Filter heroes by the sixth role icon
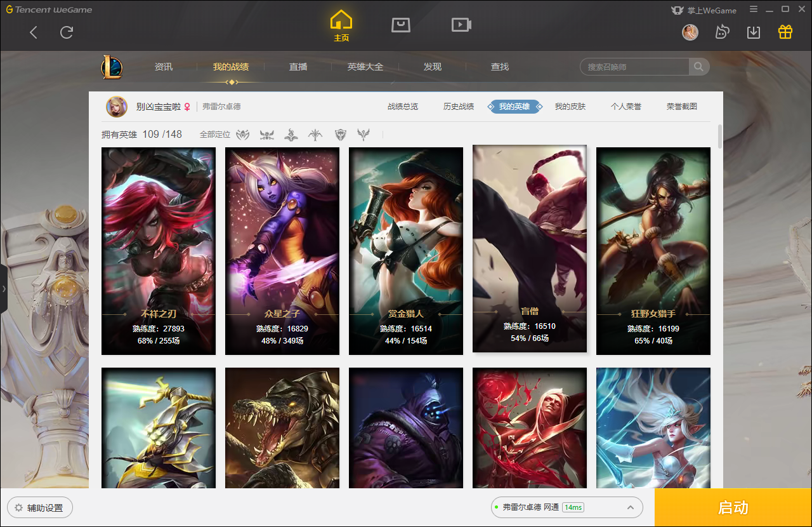The width and height of the screenshot is (812, 527). click(363, 135)
